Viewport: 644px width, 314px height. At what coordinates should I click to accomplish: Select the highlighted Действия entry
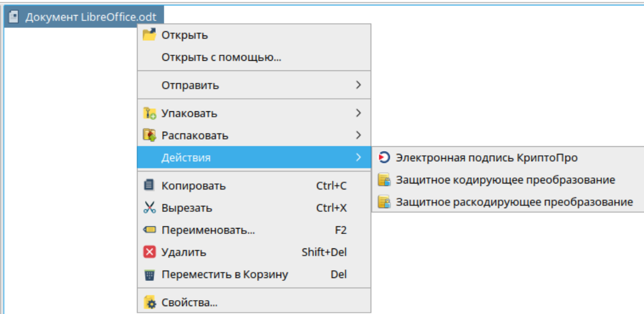pos(254,157)
